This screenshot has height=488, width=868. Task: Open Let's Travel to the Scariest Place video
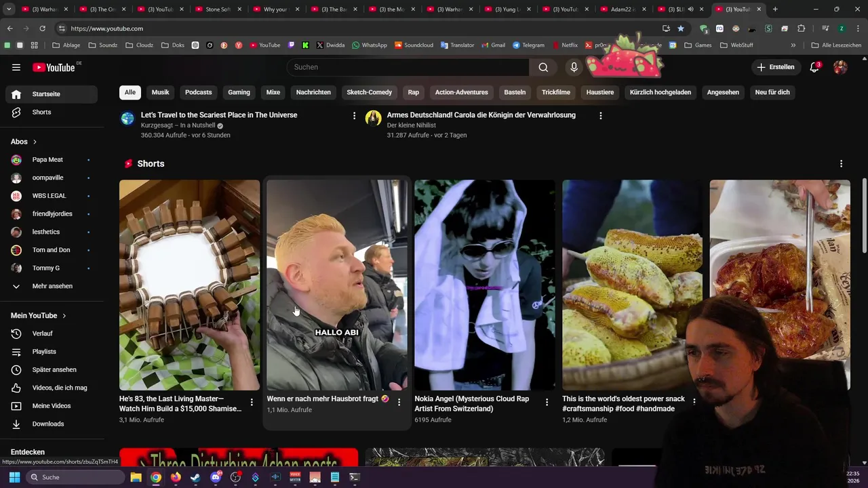[219, 115]
